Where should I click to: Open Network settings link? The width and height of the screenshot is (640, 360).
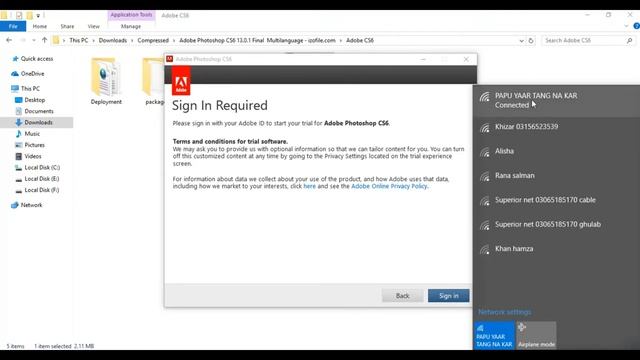tap(504, 312)
